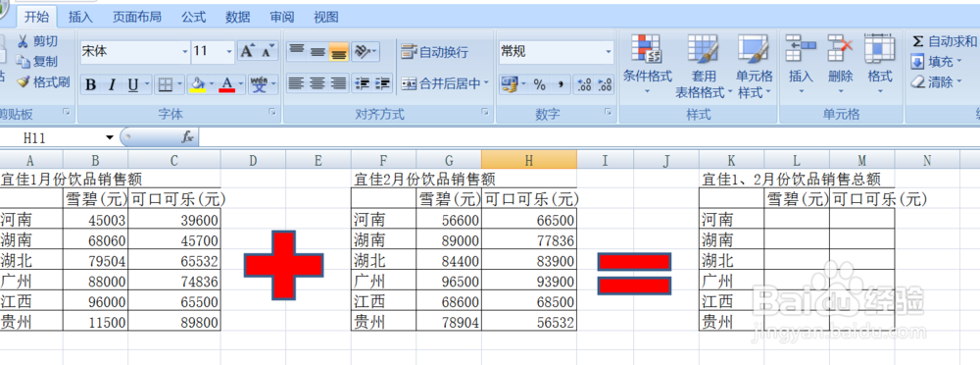Screen dimensions: 980x365
Task: Click the Cut (剪切) icon
Action: [x=24, y=41]
